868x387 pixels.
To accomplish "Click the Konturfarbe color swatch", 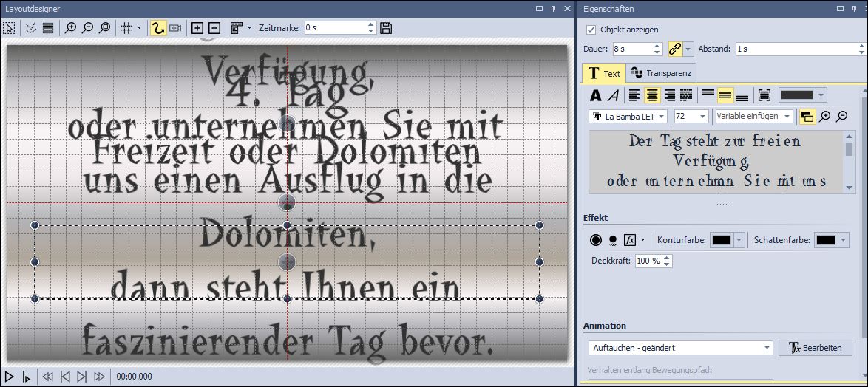I will pos(721,240).
